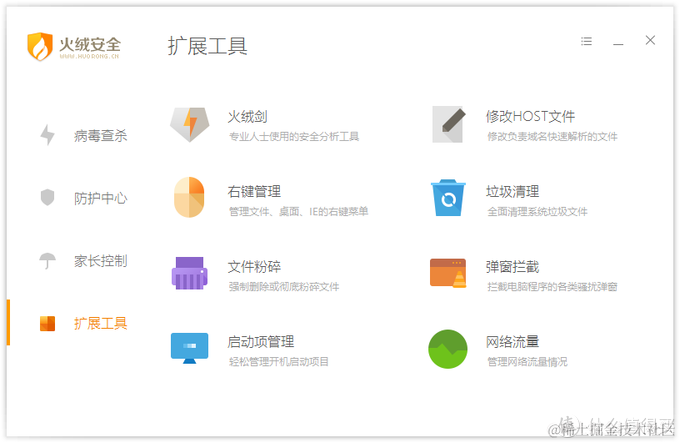Viewport: 680px width, 443px height.
Task: Open the 右键管理 tool title
Action: pyautogui.click(x=254, y=192)
